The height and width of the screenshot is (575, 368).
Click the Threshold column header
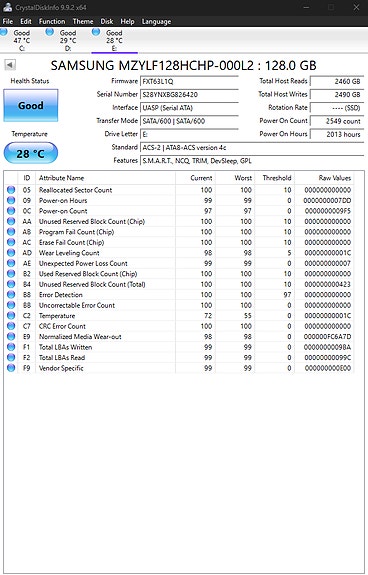[275, 178]
